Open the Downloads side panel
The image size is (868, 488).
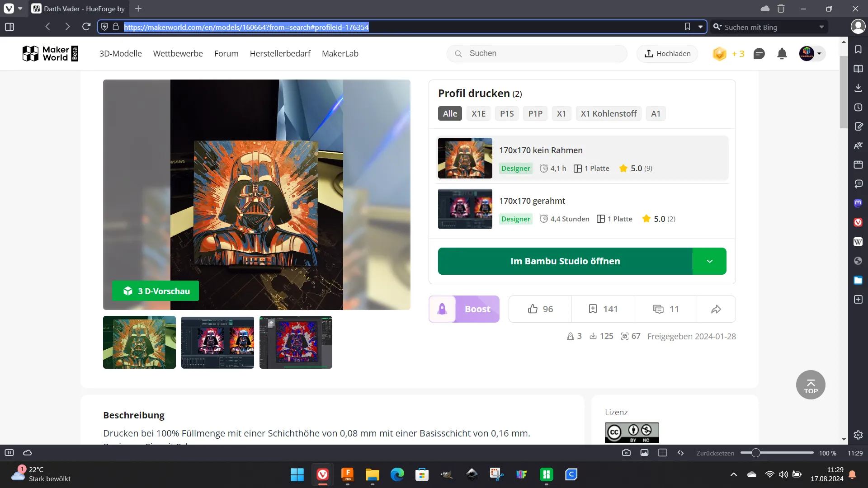click(858, 88)
